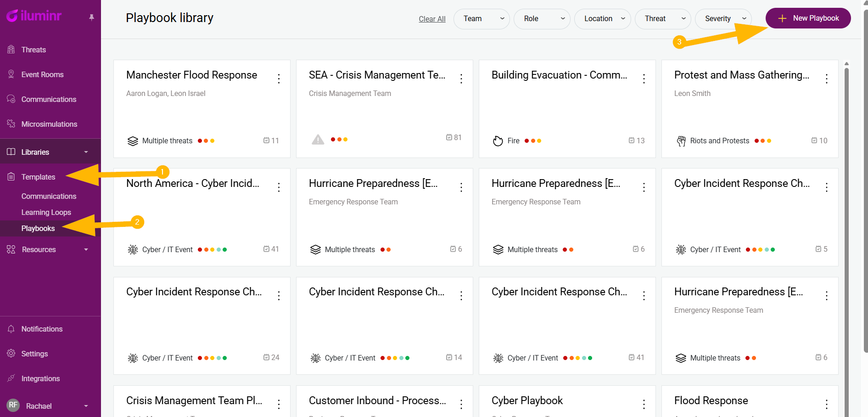Click the Clear All filters link
Viewport: 868px width, 417px height.
coord(432,19)
